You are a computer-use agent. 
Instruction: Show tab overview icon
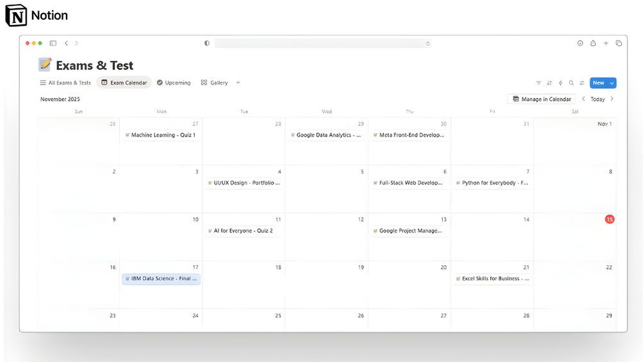[618, 43]
